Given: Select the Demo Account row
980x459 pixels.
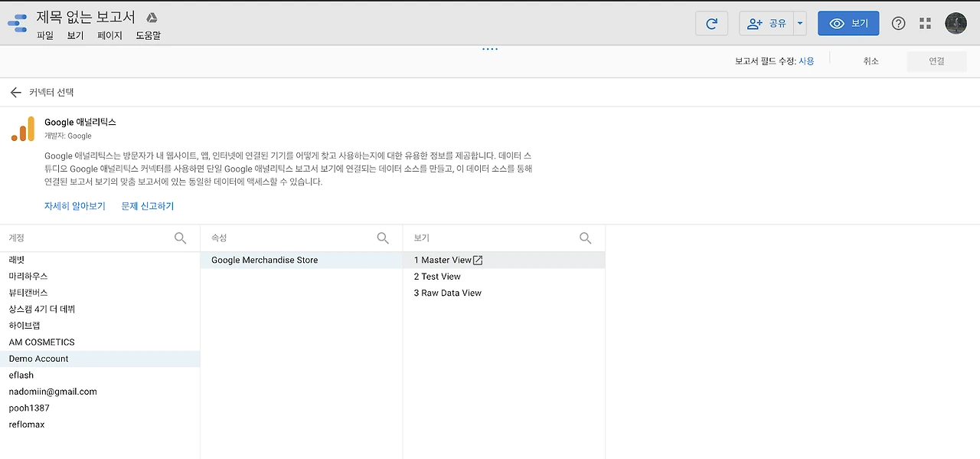Looking at the screenshot, I should [x=100, y=359].
